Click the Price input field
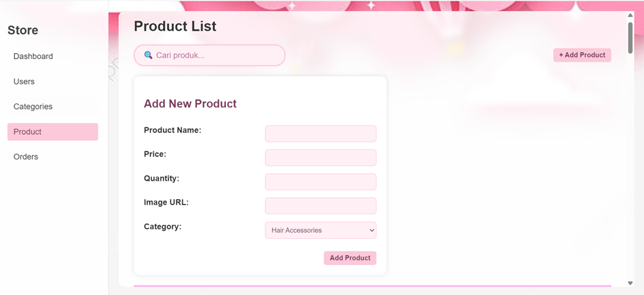Image resolution: width=644 pixels, height=295 pixels. [x=320, y=157]
